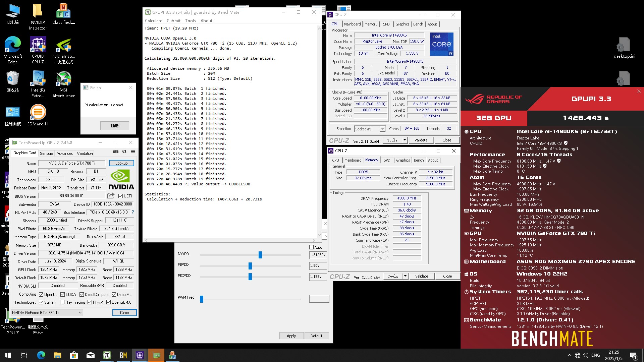This screenshot has width=644, height=362.
Task: Open the upper desktop.ini file icon
Action: 624,48
